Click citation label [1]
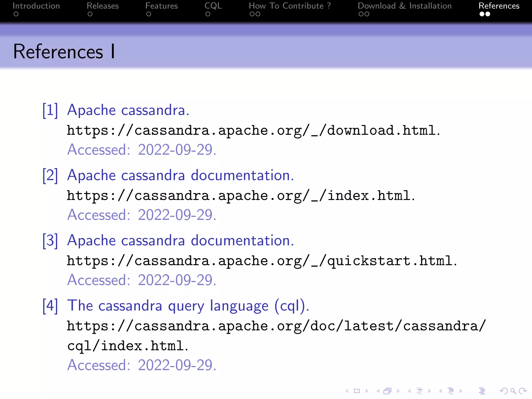This screenshot has height=399, width=532. (x=50, y=110)
